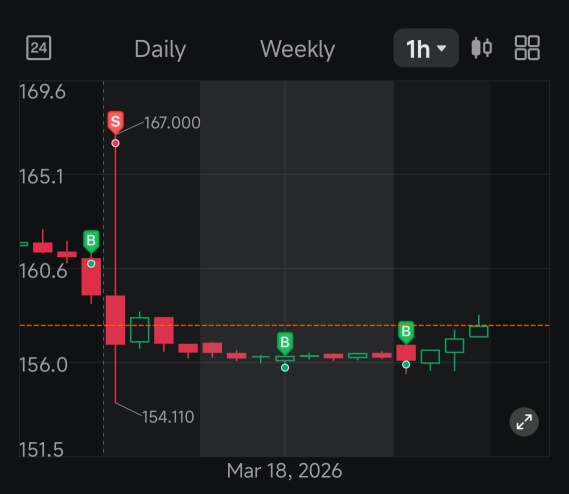Open the multi-chart grid layout icon

click(x=527, y=48)
